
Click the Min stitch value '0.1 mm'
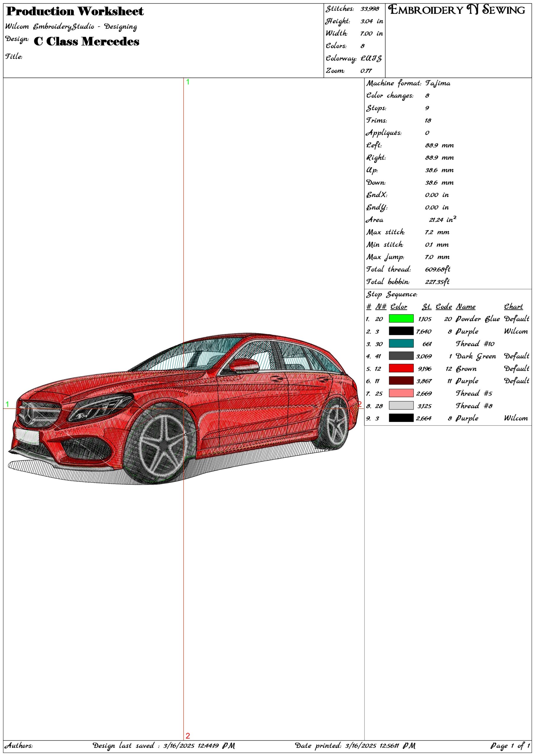tap(437, 245)
